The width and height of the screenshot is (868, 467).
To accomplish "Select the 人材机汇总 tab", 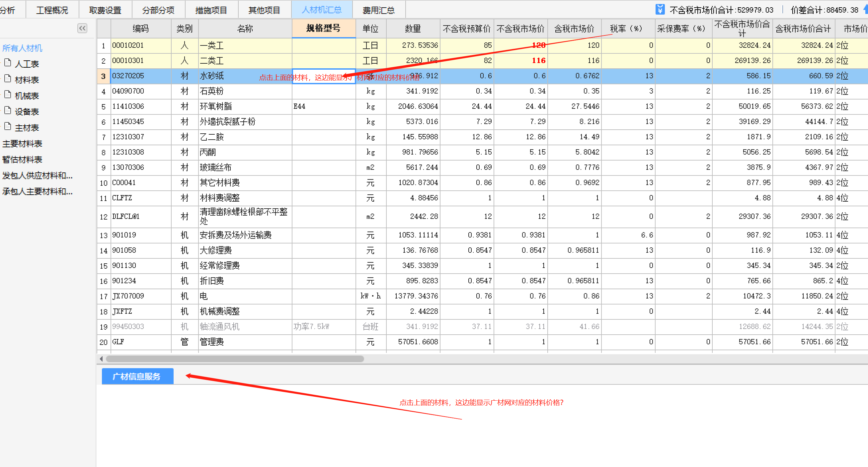I will tap(322, 10).
